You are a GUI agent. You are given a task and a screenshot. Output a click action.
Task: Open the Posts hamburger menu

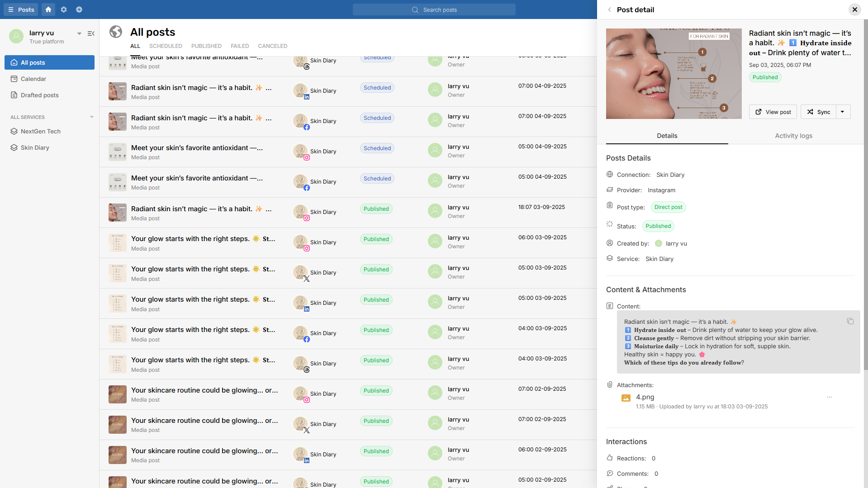coord(21,9)
